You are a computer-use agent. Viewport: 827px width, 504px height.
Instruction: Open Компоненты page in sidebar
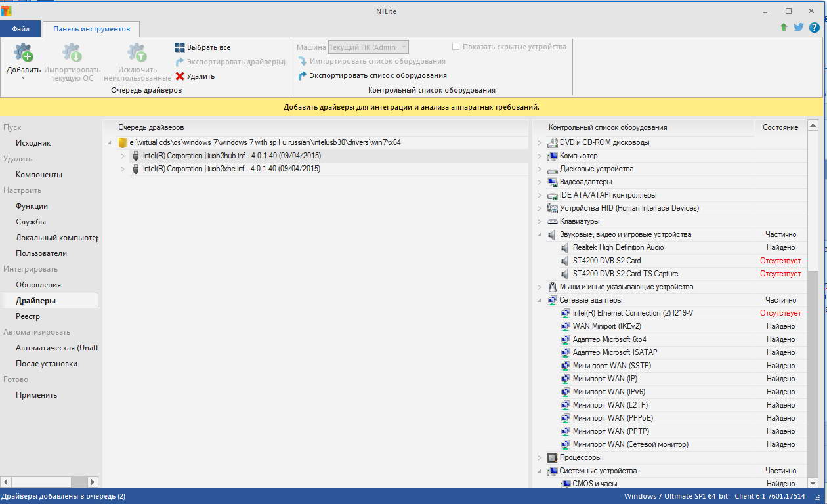(39, 175)
